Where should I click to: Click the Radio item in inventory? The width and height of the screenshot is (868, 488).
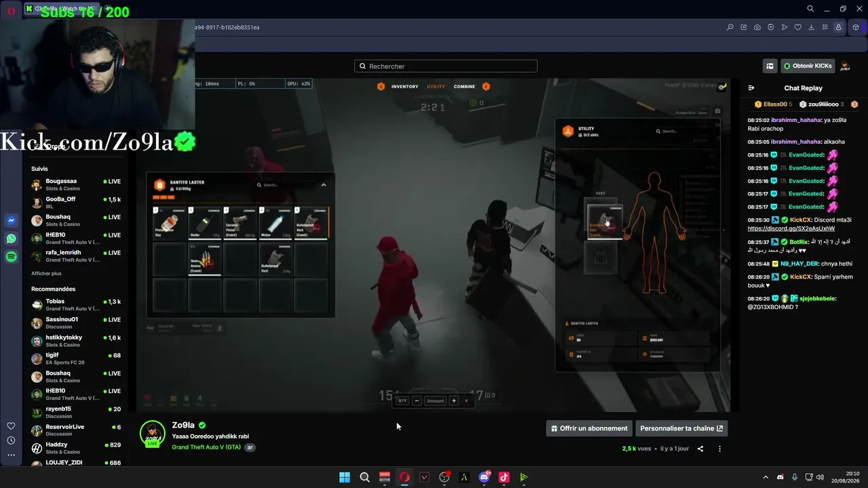pos(205,223)
